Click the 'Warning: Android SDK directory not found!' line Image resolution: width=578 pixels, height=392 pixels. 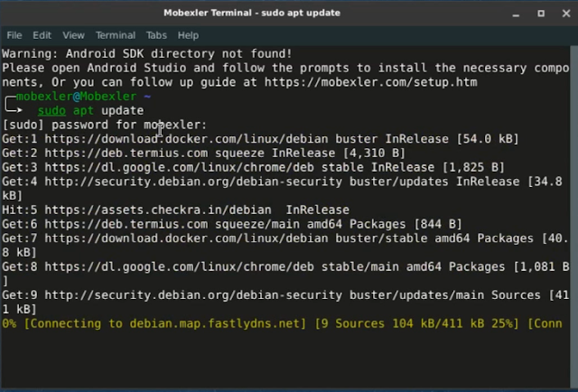147,54
